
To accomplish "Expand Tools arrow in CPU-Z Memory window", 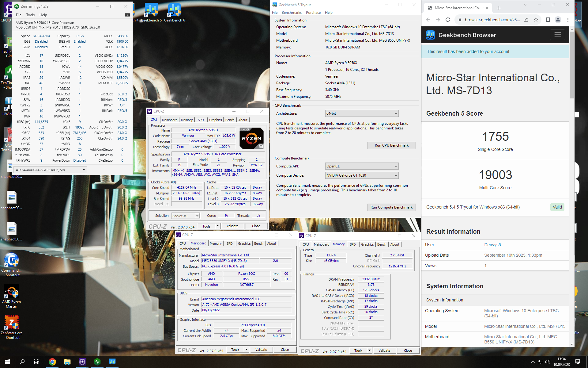I will [x=369, y=351].
